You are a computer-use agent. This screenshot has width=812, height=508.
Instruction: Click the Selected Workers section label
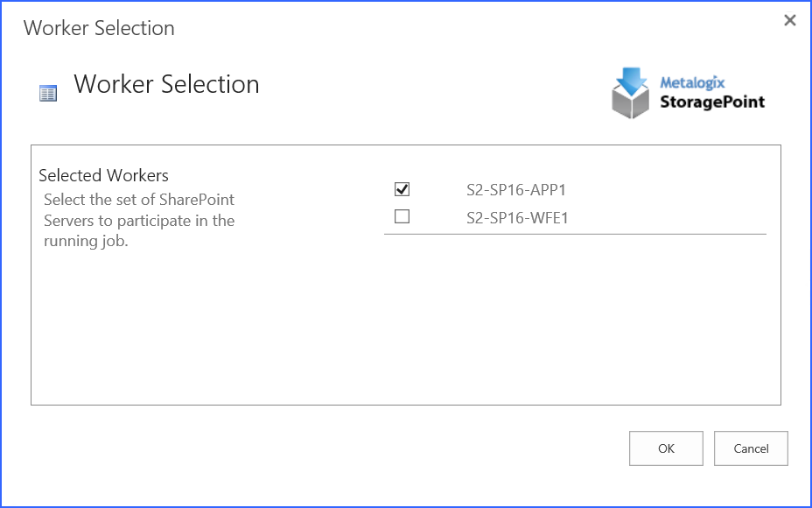coord(103,175)
